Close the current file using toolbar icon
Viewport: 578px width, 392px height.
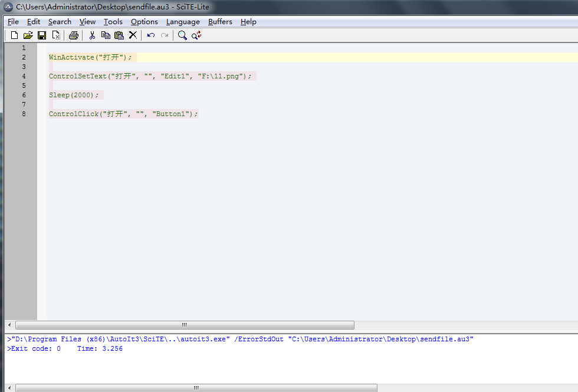tap(56, 35)
